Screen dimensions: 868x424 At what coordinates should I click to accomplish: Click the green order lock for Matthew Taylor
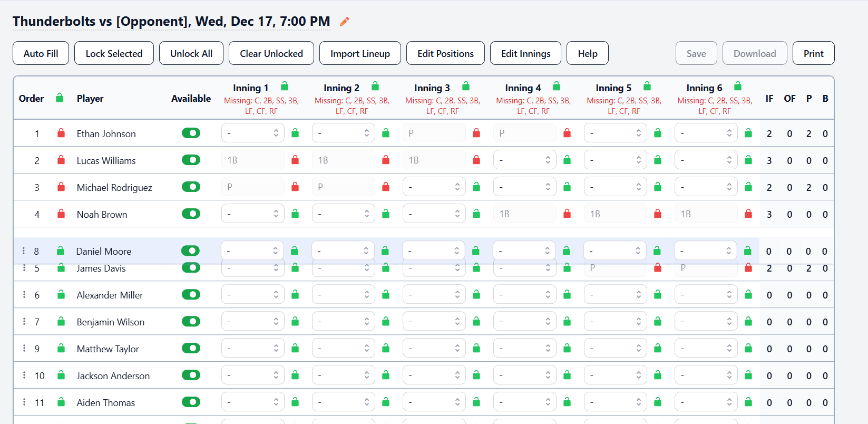(61, 349)
